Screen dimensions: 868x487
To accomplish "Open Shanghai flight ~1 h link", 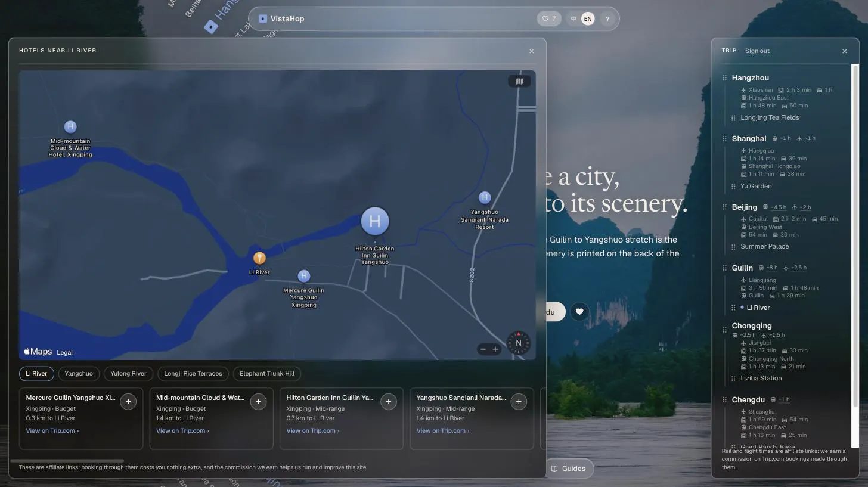I will pyautogui.click(x=806, y=138).
